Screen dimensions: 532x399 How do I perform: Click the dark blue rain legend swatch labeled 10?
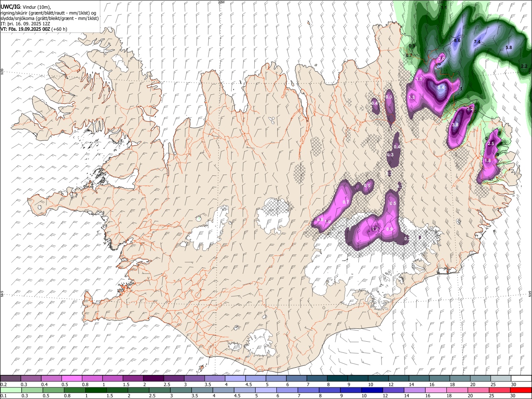[x=372, y=390]
